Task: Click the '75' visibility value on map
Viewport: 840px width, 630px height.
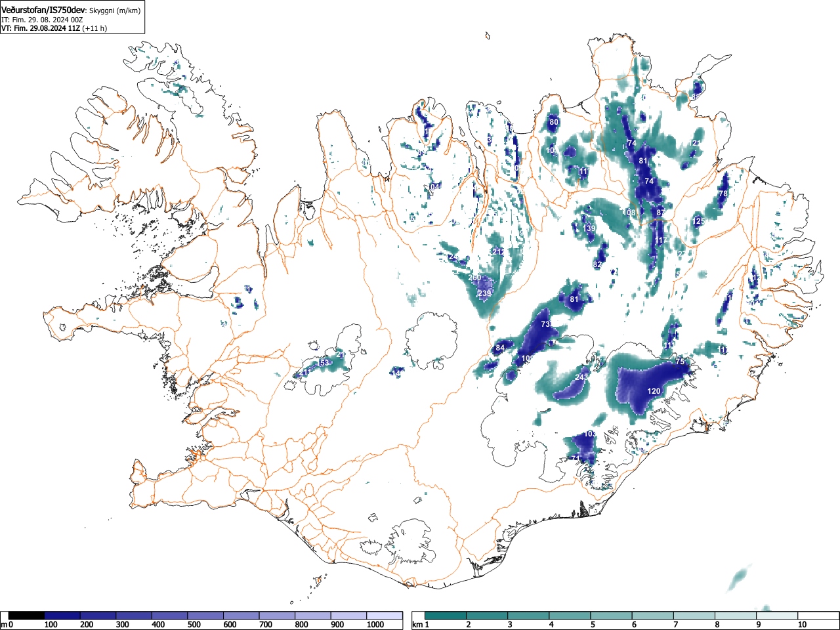Action: point(680,362)
